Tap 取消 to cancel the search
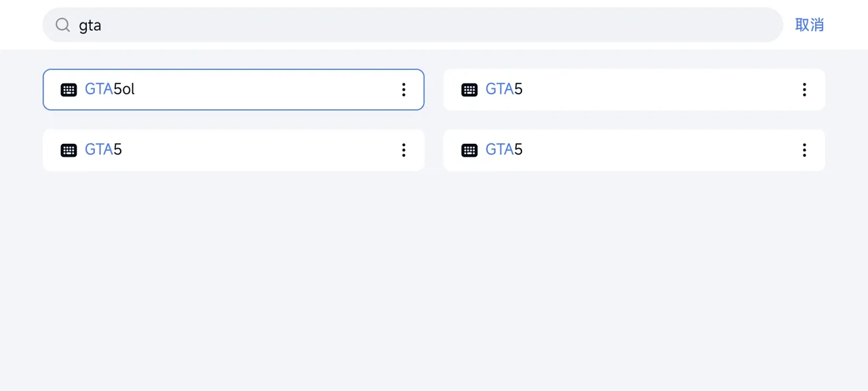This screenshot has height=391, width=868. coord(809,25)
